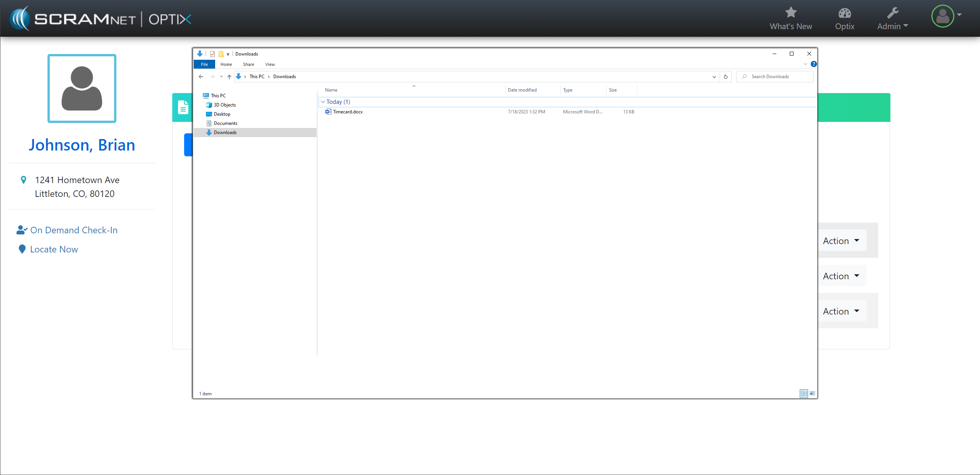The image size is (980, 475).
Task: Click the Optix dashboard gauge icon
Action: (x=844, y=13)
